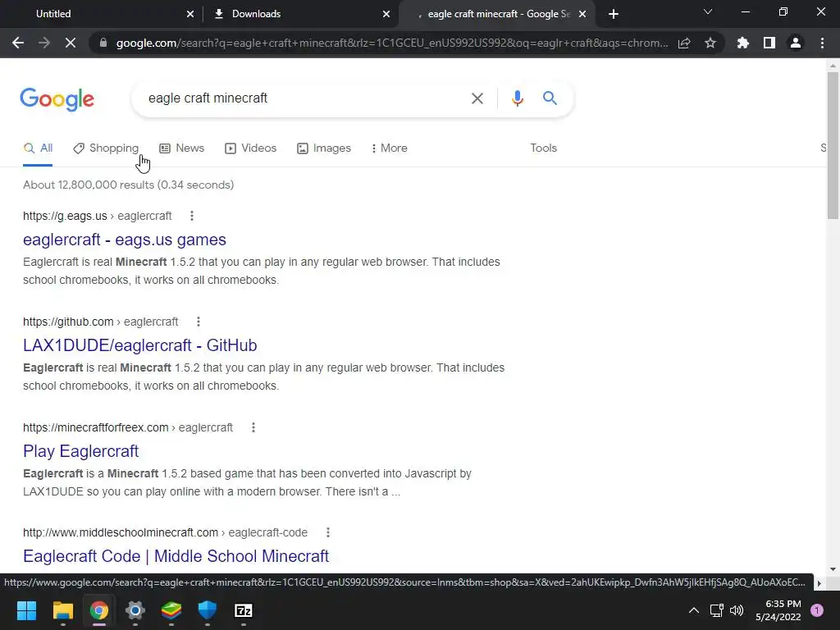Switch to Images results
The height and width of the screenshot is (630, 840).
tap(324, 148)
